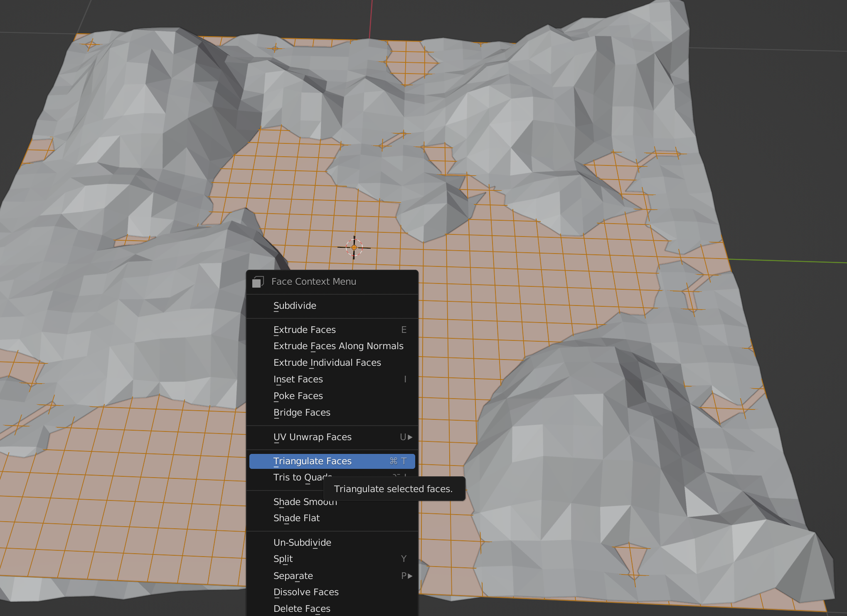Screen dimensions: 847x616
Task: Select Dissolve Faces option
Action: click(306, 592)
